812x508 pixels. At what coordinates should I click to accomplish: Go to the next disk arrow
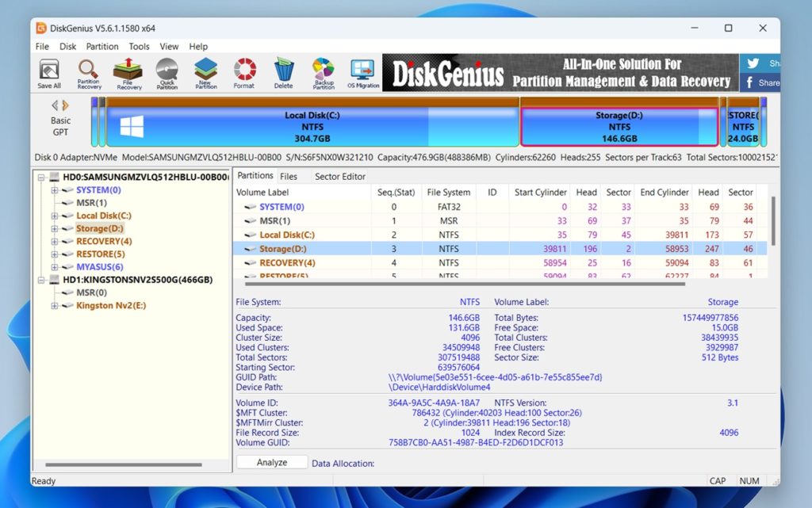[65, 105]
